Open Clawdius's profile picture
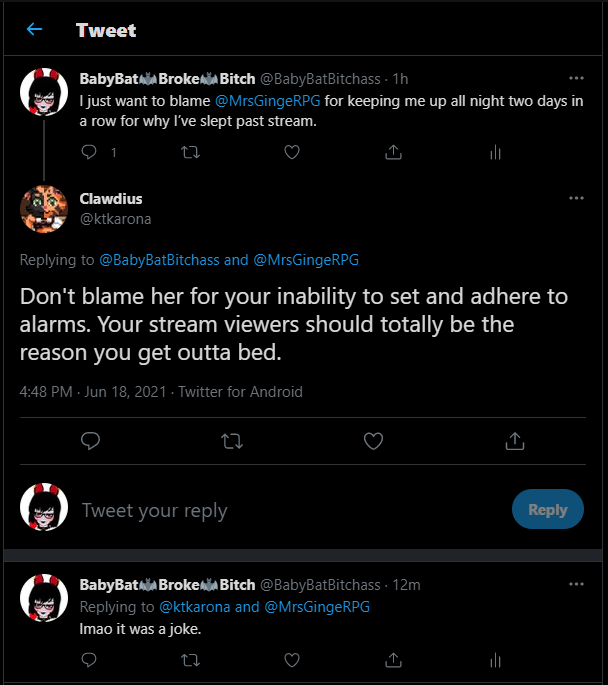Image resolution: width=608 pixels, height=685 pixels. coord(45,209)
